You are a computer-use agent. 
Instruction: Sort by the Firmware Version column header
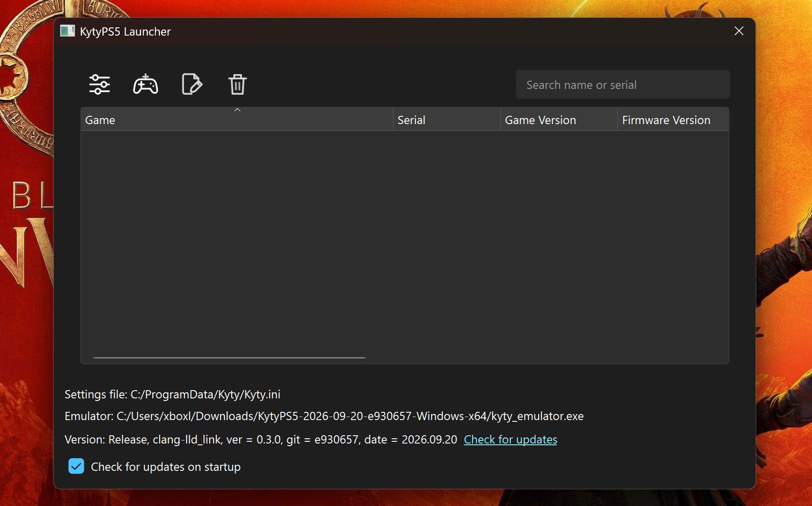pos(673,120)
